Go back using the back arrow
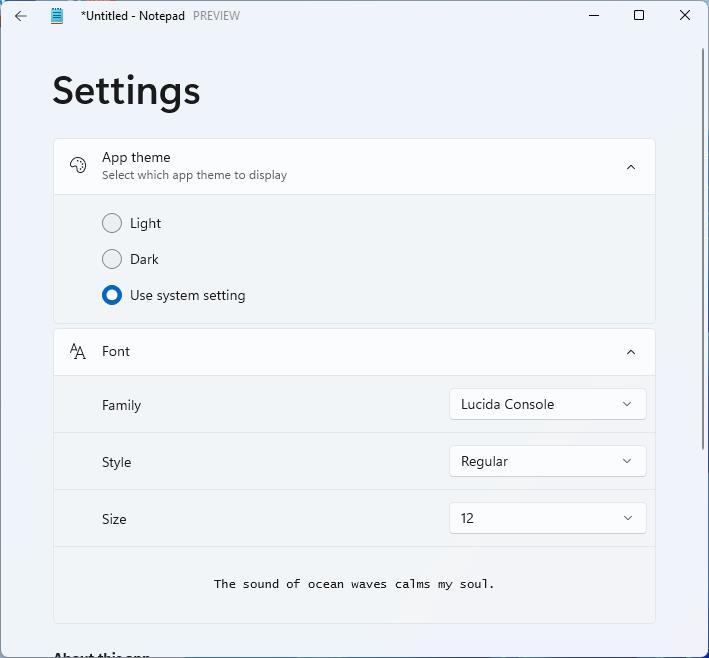This screenshot has width=709, height=658. point(21,16)
